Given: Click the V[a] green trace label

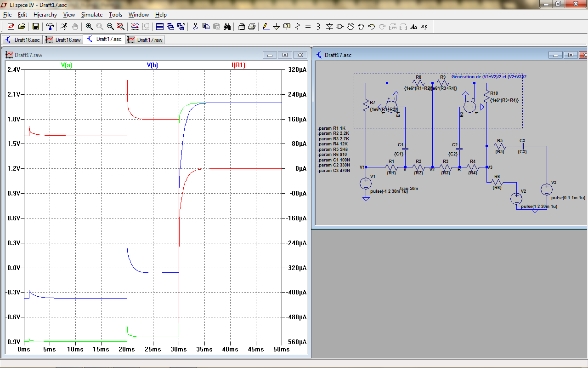Looking at the screenshot, I should pos(66,65).
